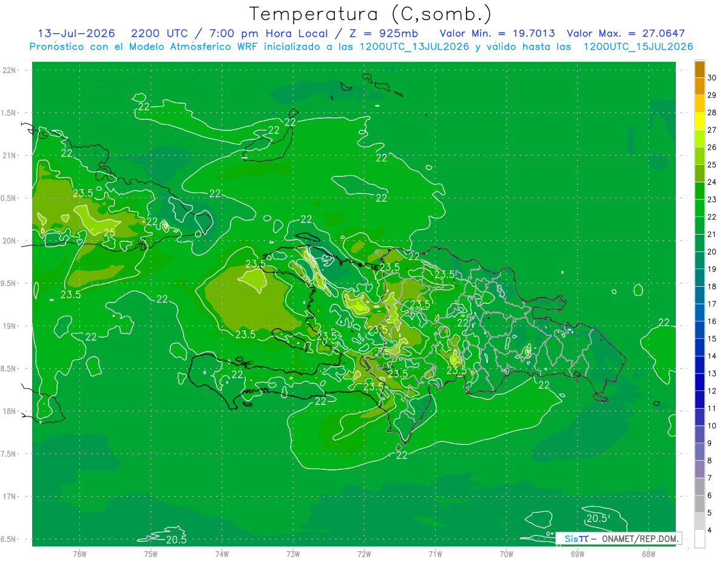Click the '25' contour label on map
This screenshot has width=728, height=562.
coord(110,232)
